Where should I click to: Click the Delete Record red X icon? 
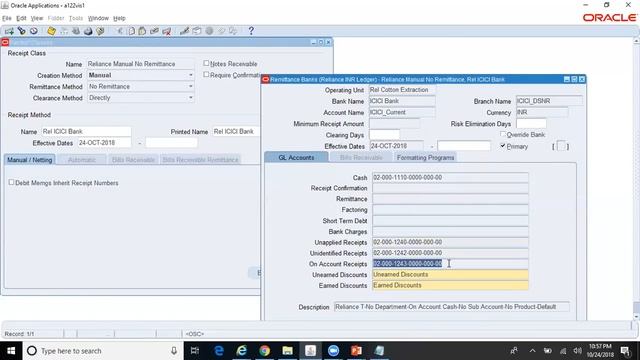click(167, 31)
